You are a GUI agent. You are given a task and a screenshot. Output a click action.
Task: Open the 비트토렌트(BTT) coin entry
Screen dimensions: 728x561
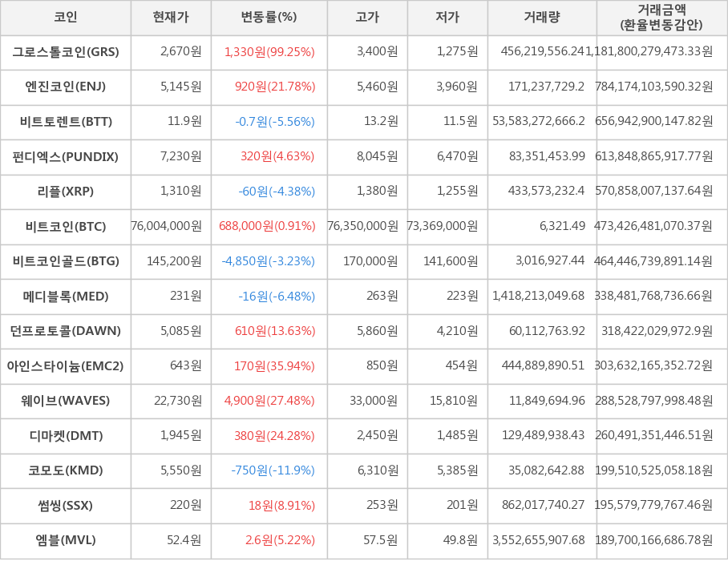[66, 122]
